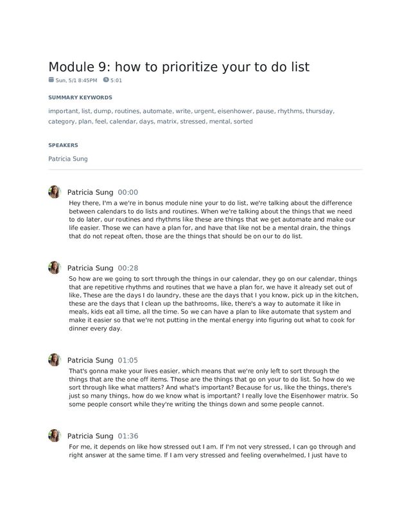
Task: Click the Patricia Sung name at 01:05
Action: (90, 360)
